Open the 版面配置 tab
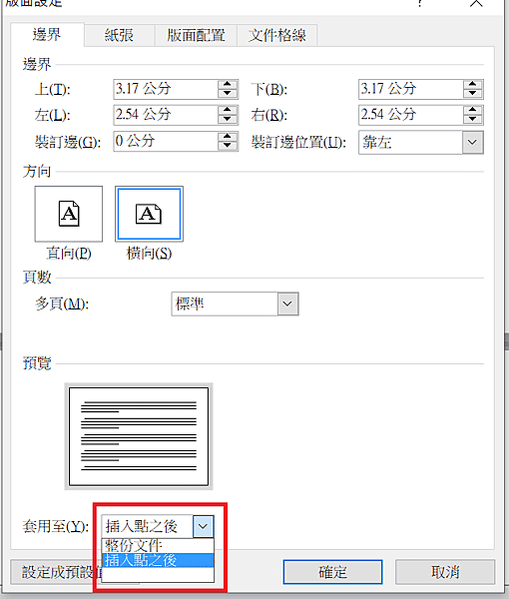Image resolution: width=509 pixels, height=599 pixels. [x=196, y=35]
